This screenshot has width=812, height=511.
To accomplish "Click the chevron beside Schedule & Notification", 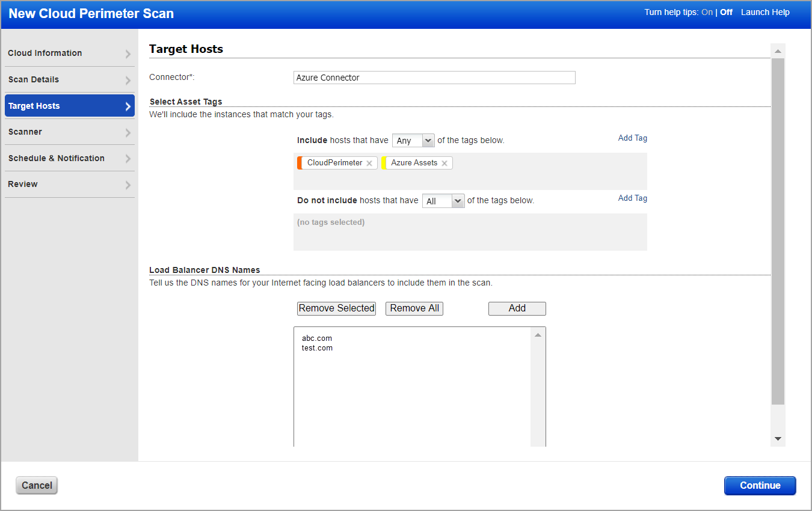I will tap(128, 158).
